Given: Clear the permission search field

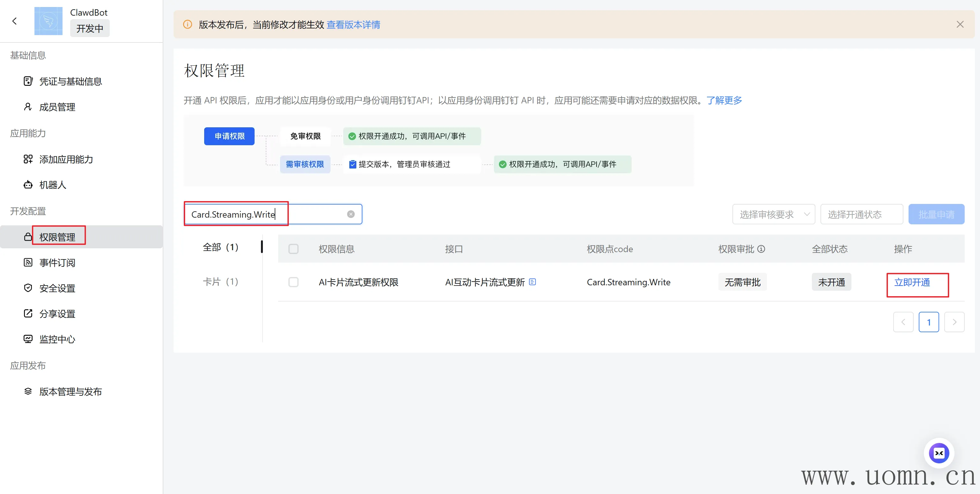Looking at the screenshot, I should tap(351, 214).
